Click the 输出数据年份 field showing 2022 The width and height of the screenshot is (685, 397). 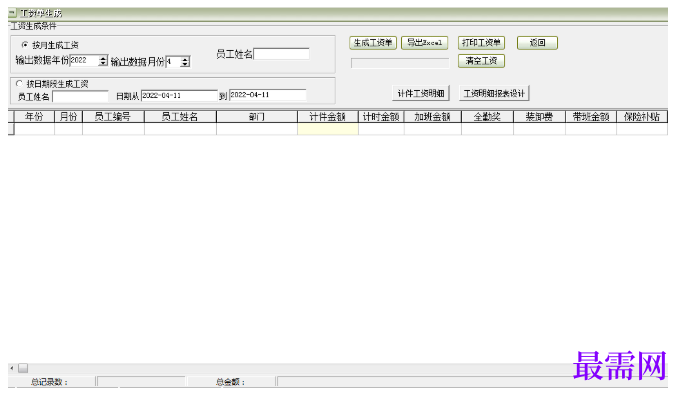coord(84,61)
